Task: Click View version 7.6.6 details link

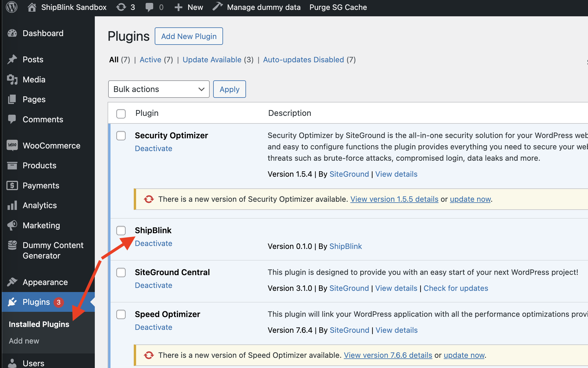Action: click(x=388, y=355)
